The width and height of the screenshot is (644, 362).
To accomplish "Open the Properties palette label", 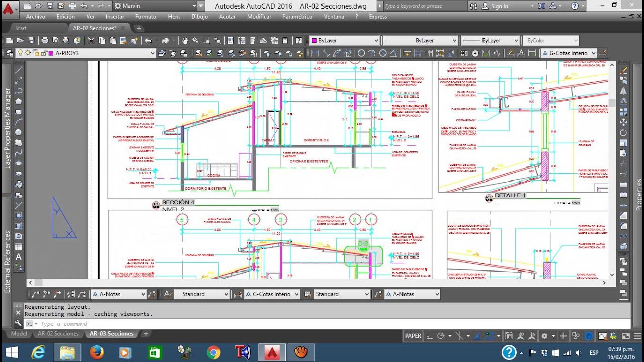I will (x=639, y=195).
